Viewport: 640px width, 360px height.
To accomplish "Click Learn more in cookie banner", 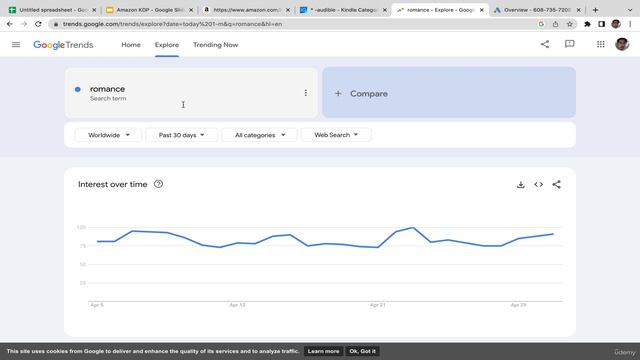I will (323, 351).
